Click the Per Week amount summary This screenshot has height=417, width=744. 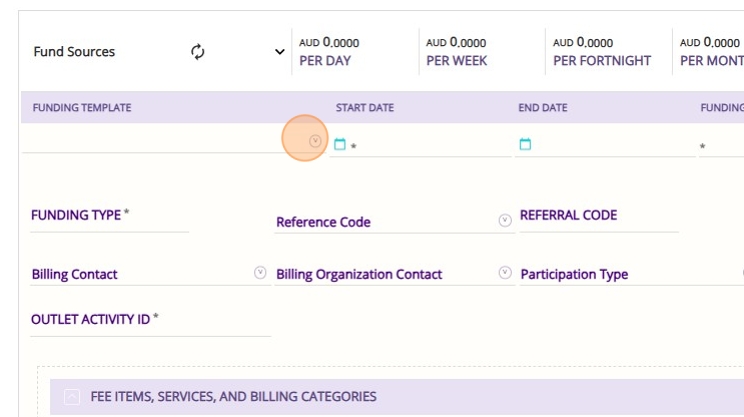coord(457,52)
